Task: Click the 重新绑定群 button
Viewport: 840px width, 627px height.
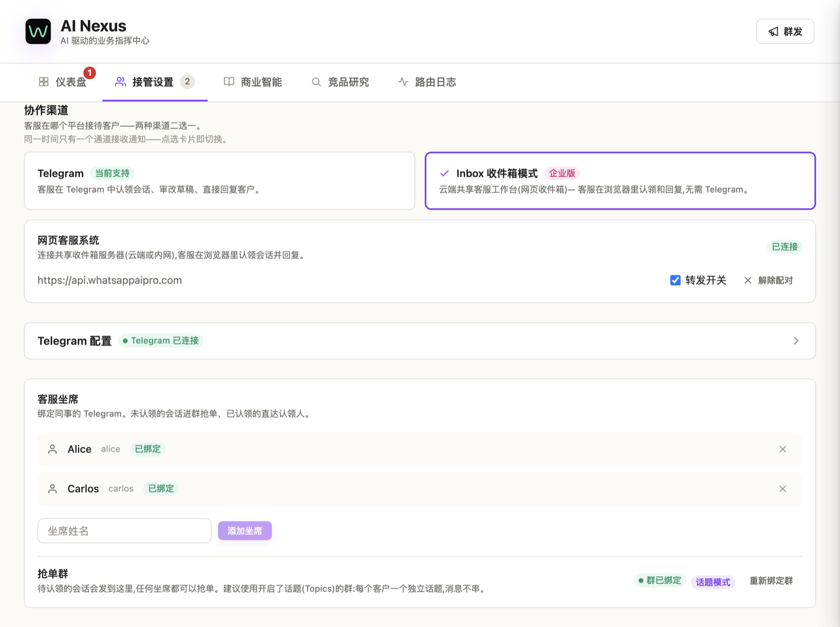Action: 771,581
